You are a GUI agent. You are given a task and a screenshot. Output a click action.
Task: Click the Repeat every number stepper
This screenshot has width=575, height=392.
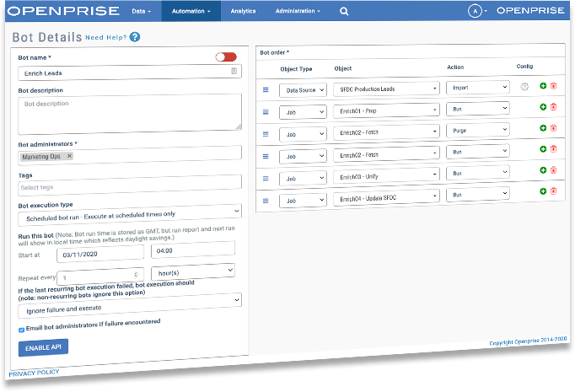click(136, 274)
